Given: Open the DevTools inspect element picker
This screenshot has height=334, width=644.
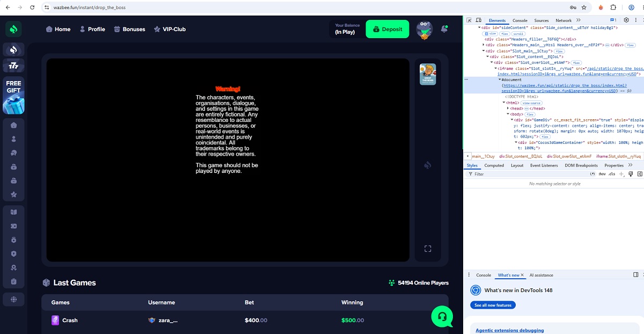Looking at the screenshot, I should click(x=469, y=20).
